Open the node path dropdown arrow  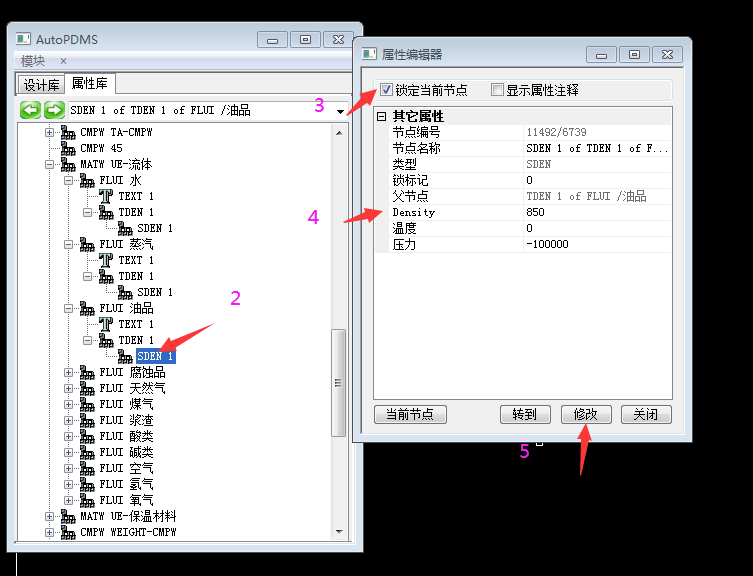[x=341, y=111]
